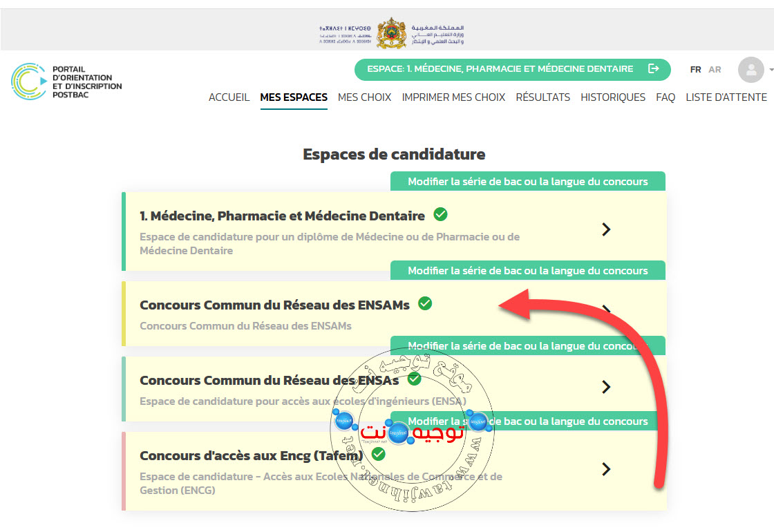
Task: Open the user profile avatar
Action: [x=751, y=70]
